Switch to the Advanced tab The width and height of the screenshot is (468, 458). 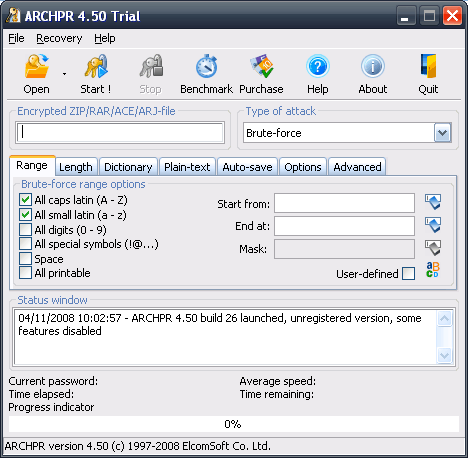[357, 167]
